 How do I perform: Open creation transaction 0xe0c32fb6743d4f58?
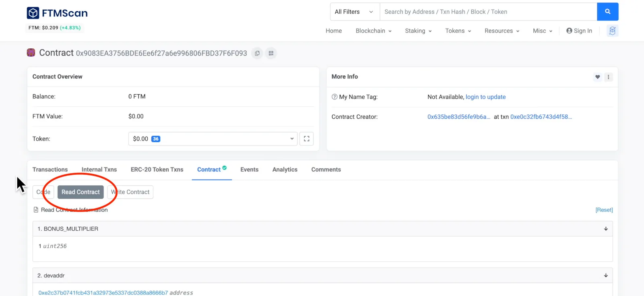point(541,117)
